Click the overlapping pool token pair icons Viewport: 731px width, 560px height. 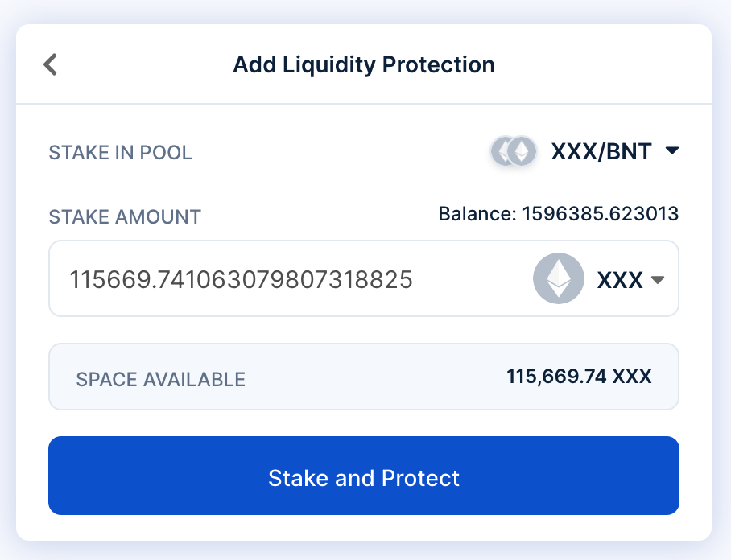(513, 151)
